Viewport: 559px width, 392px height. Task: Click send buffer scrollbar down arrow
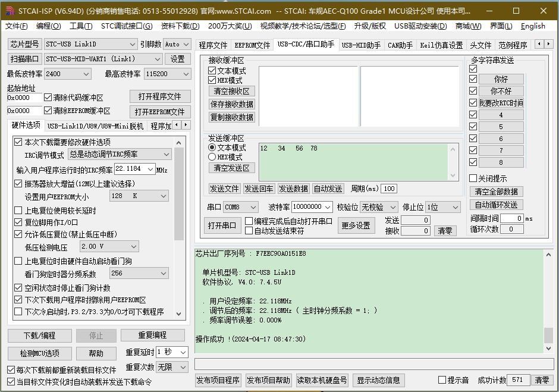click(x=453, y=175)
